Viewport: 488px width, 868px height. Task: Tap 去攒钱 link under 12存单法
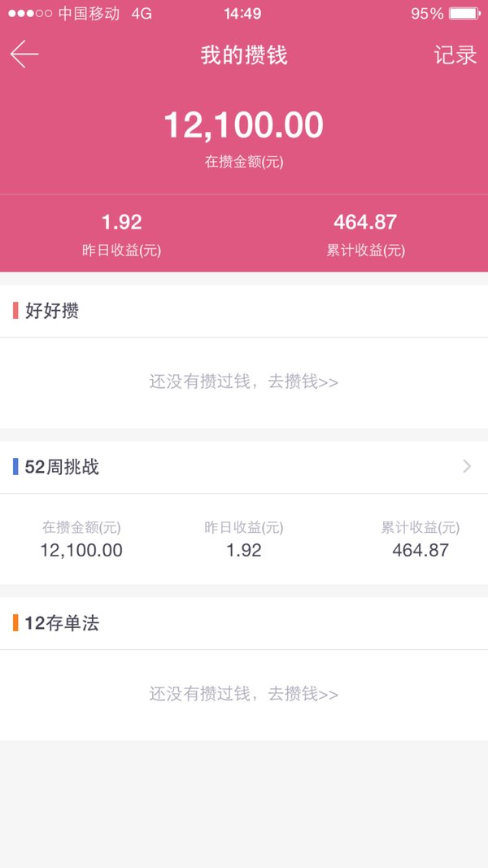[303, 694]
